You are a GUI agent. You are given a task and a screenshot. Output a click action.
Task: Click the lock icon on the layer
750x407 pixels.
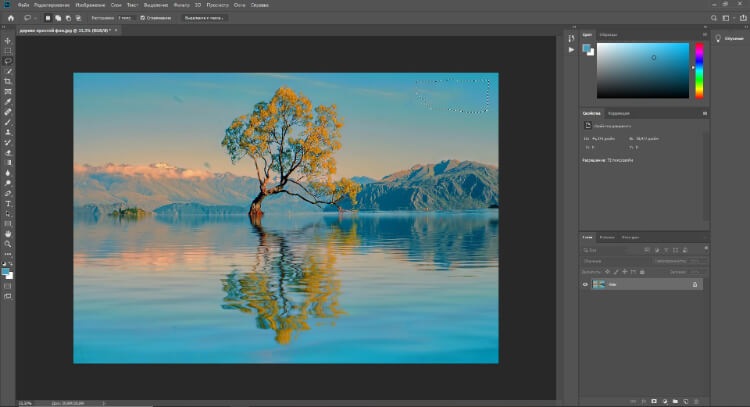point(695,285)
